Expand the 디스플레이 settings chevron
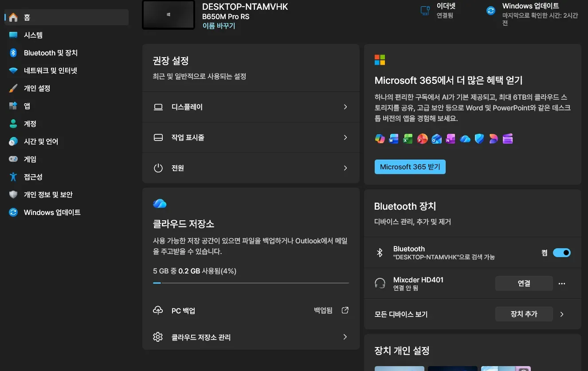588x371 pixels. (x=345, y=107)
